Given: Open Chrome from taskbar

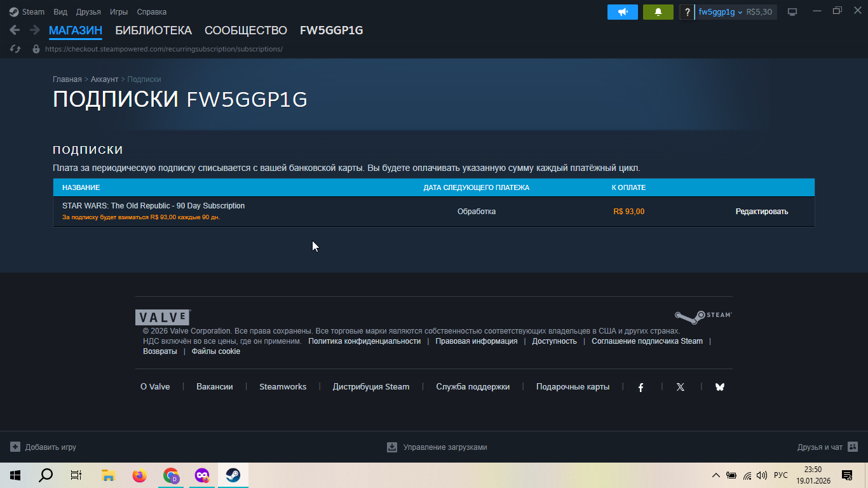Looking at the screenshot, I should pos(171,475).
